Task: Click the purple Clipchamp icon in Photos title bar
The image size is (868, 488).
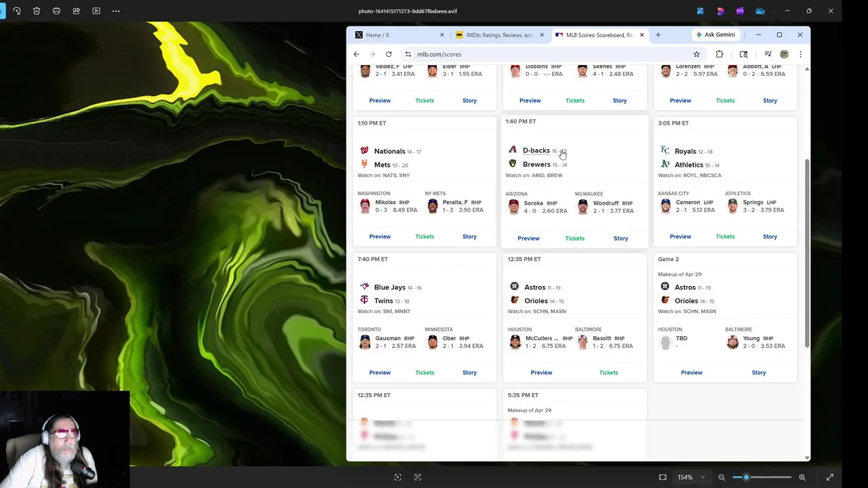Action: [740, 11]
